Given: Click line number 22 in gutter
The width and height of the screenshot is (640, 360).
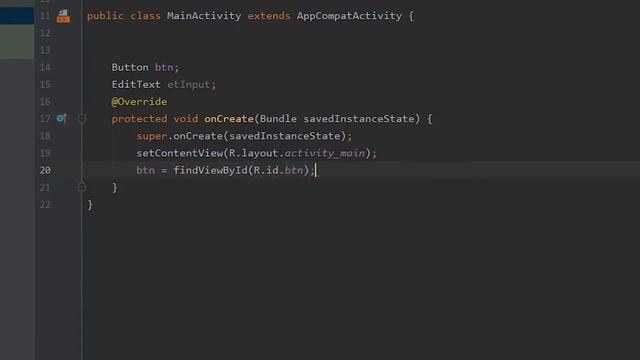Looking at the screenshot, I should 45,204.
